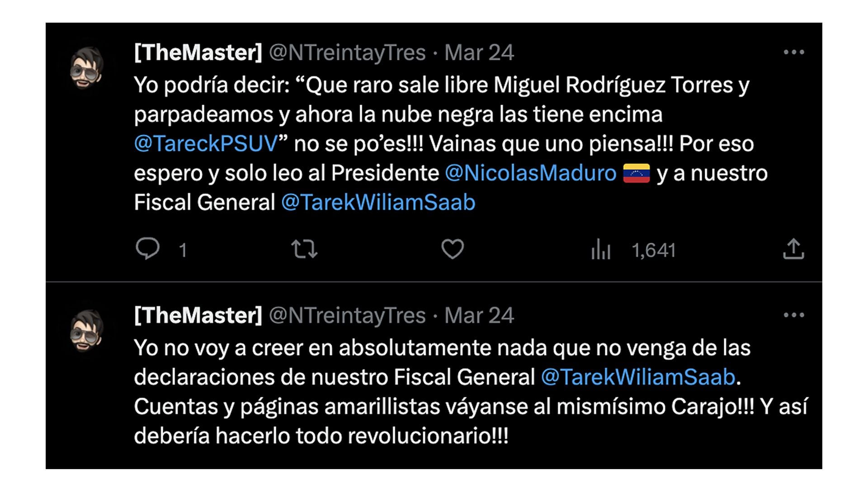
Task: Click @NTreintayTres handle on first tweet
Action: pyautogui.click(x=347, y=53)
